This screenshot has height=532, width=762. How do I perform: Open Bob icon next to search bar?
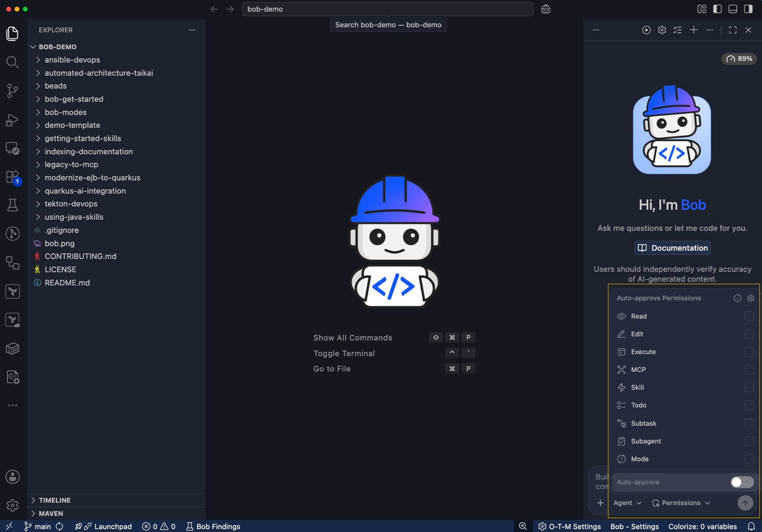(546, 9)
